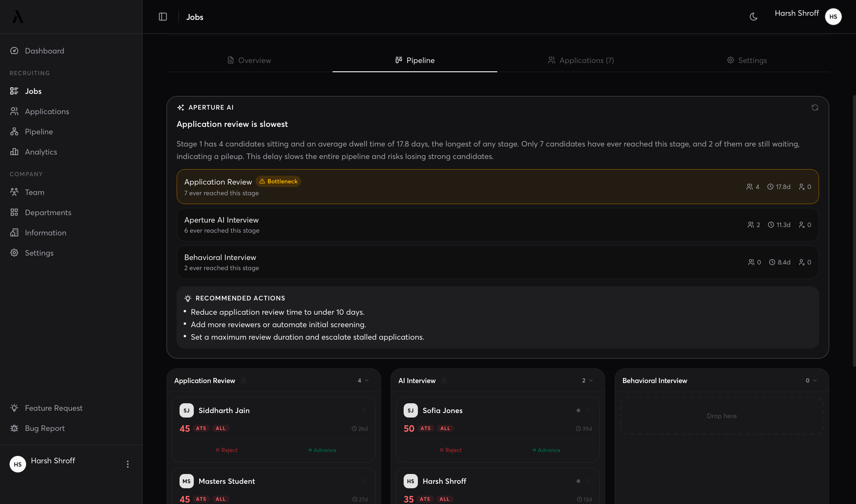Click the Jobs breadcrumb title
The image size is (856, 504).
coord(195,17)
